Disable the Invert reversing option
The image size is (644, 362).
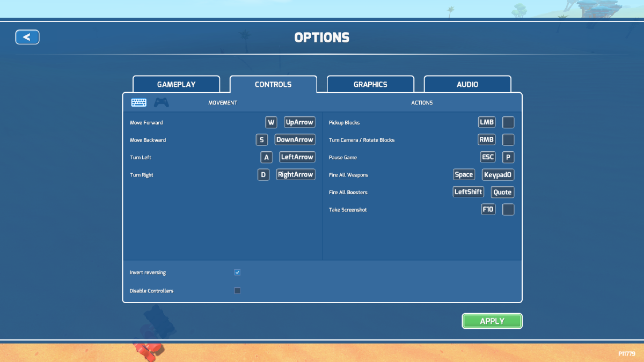(237, 272)
